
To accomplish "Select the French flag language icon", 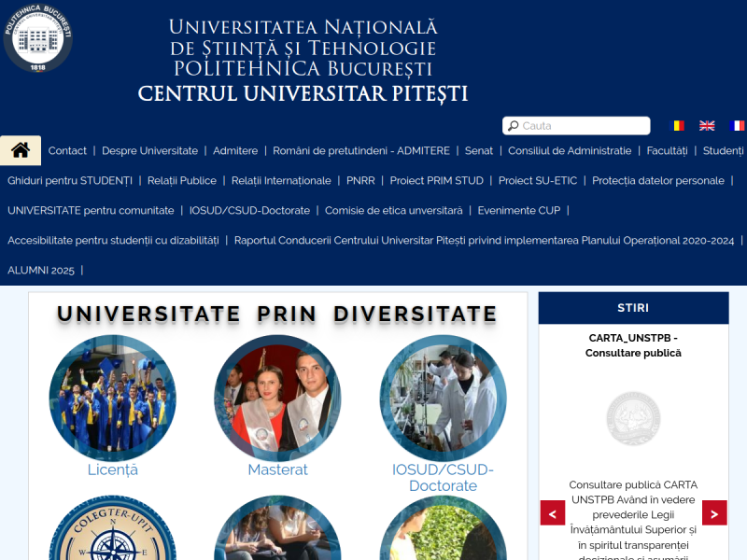I will 737,125.
